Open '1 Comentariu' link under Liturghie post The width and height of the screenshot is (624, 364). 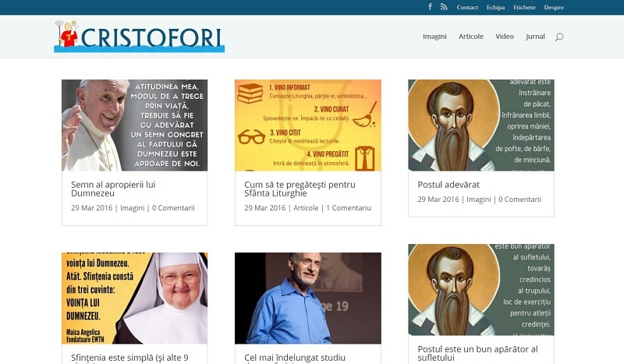click(349, 207)
